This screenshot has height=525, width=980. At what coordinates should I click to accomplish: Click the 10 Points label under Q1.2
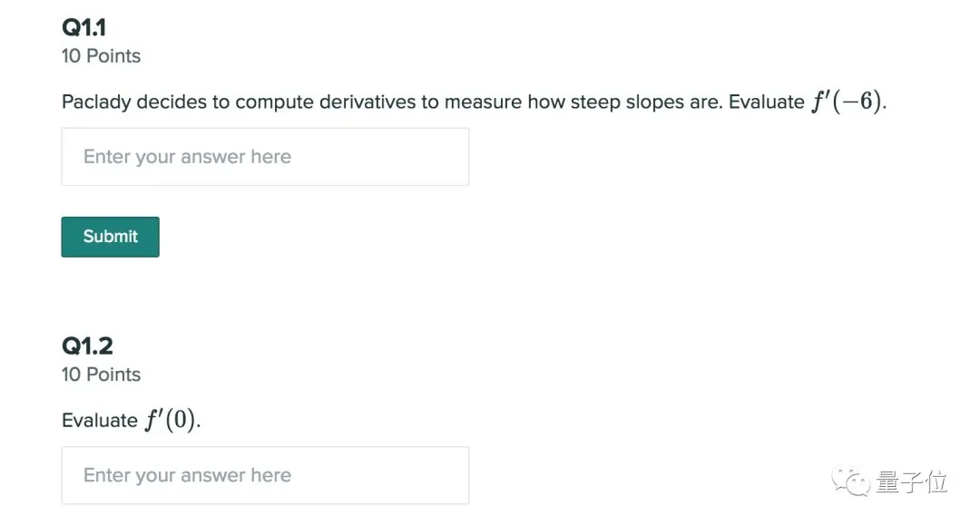point(101,374)
